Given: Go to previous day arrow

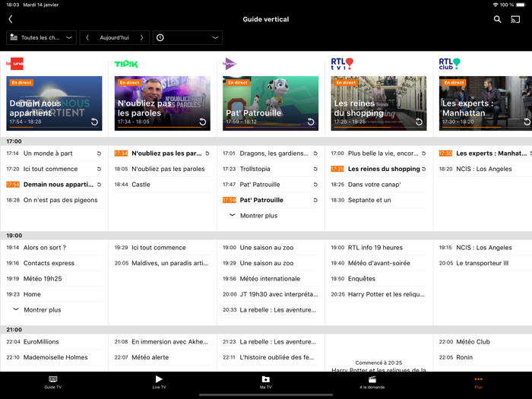Looking at the screenshot, I should (x=87, y=38).
